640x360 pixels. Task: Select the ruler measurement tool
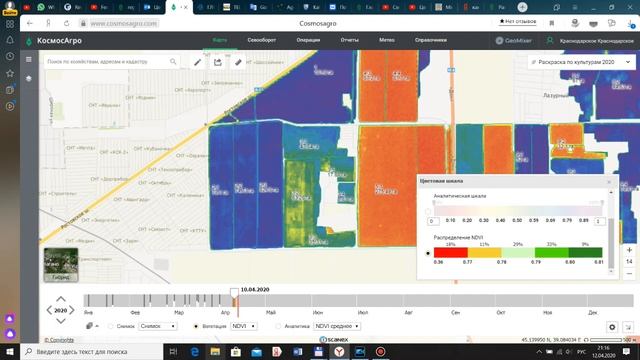238,62
